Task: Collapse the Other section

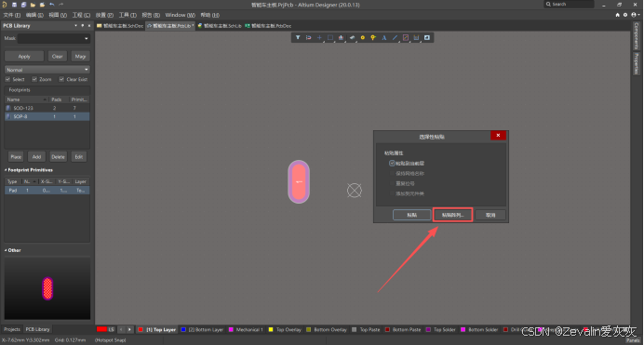Action: [6, 250]
